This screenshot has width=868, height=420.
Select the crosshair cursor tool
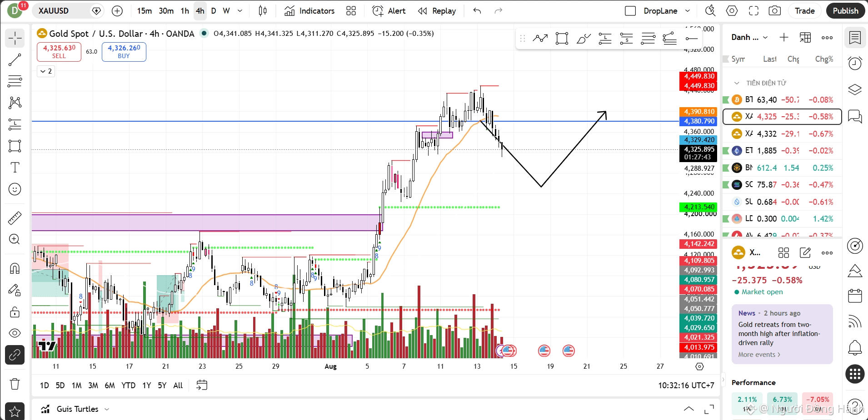point(15,38)
